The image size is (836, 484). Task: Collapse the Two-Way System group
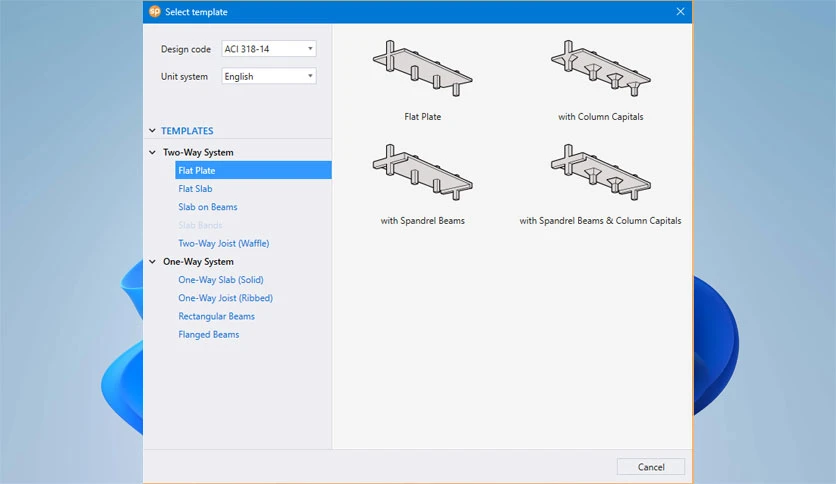(x=152, y=152)
